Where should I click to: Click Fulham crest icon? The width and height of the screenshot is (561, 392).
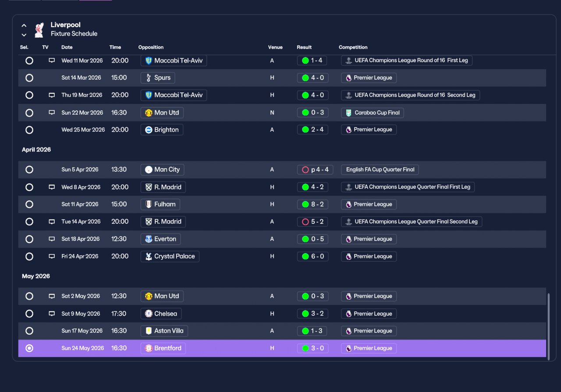click(x=149, y=204)
